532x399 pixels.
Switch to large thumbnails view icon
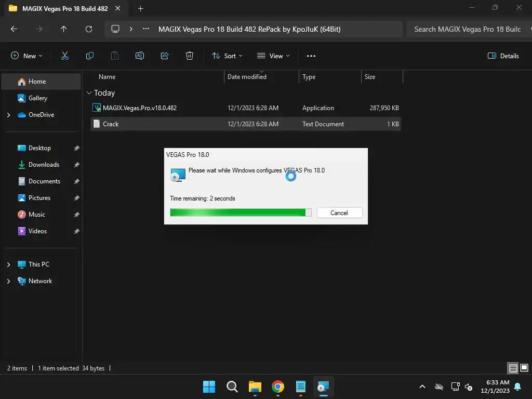point(524,368)
